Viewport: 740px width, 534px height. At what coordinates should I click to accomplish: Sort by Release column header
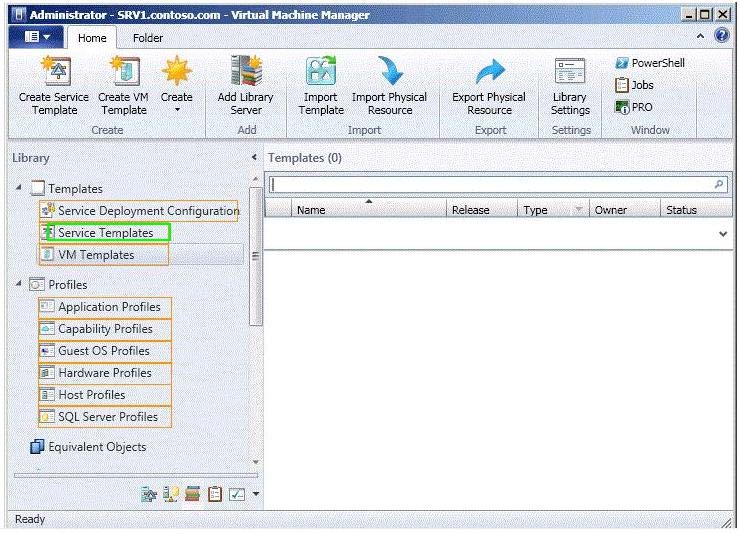pos(482,209)
